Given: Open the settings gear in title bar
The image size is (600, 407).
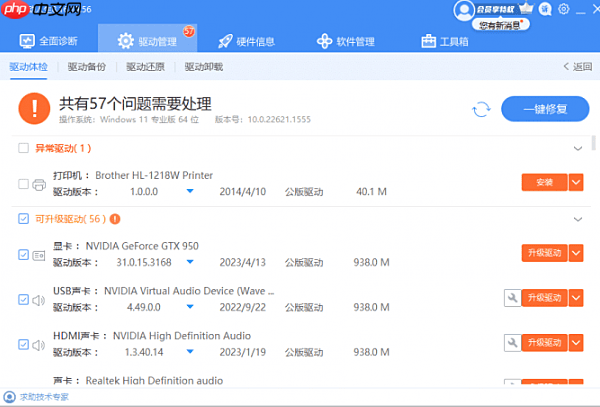Looking at the screenshot, I should coord(564,9).
